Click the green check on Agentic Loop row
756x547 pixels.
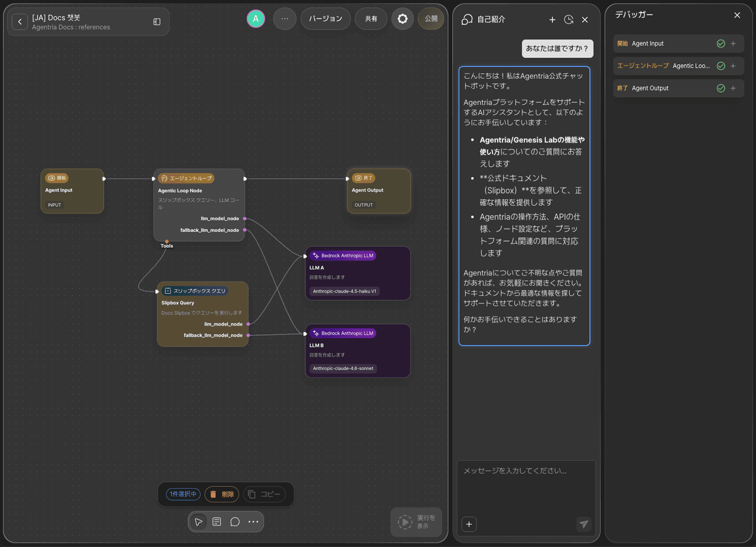coord(721,66)
